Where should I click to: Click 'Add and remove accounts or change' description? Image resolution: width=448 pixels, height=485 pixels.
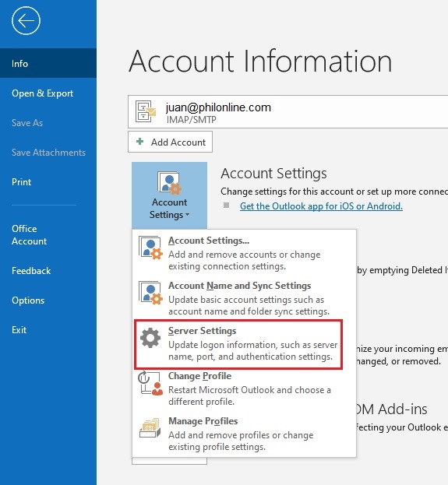[245, 255]
